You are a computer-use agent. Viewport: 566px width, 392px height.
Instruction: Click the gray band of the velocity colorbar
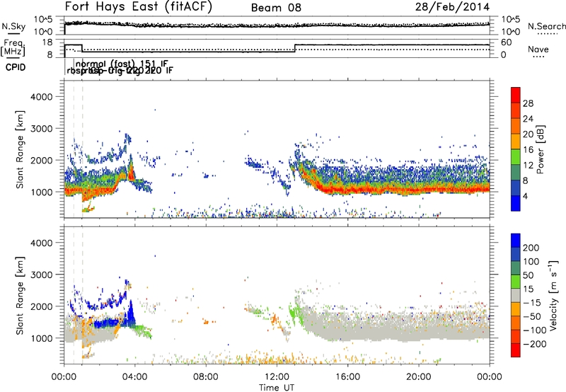click(x=516, y=296)
